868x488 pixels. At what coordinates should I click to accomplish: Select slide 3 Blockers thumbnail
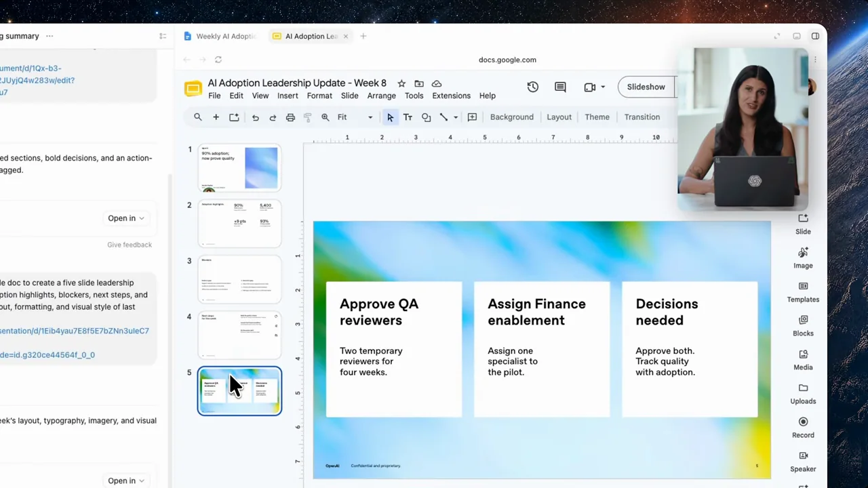(239, 279)
